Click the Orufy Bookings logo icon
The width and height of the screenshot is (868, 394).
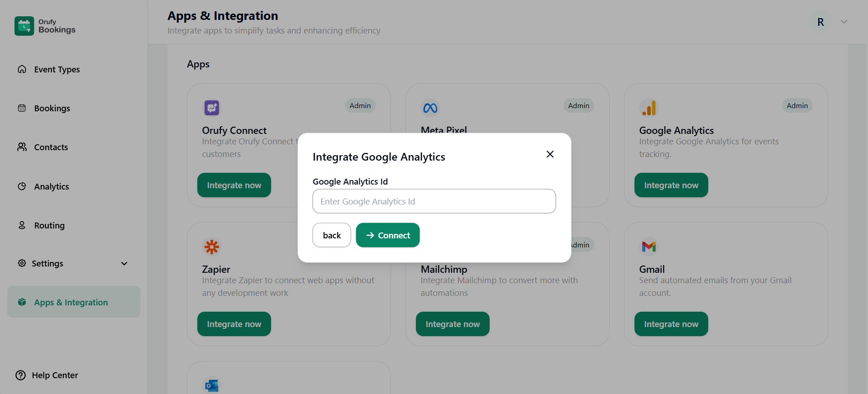pyautogui.click(x=24, y=26)
